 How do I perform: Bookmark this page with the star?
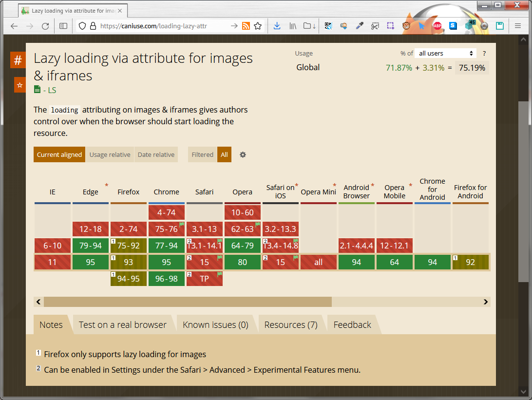tap(258, 26)
